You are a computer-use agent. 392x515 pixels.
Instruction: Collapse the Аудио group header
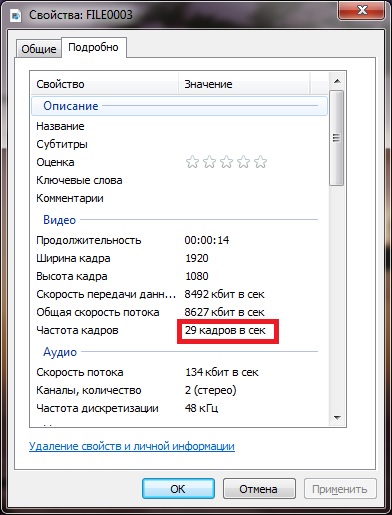179,352
